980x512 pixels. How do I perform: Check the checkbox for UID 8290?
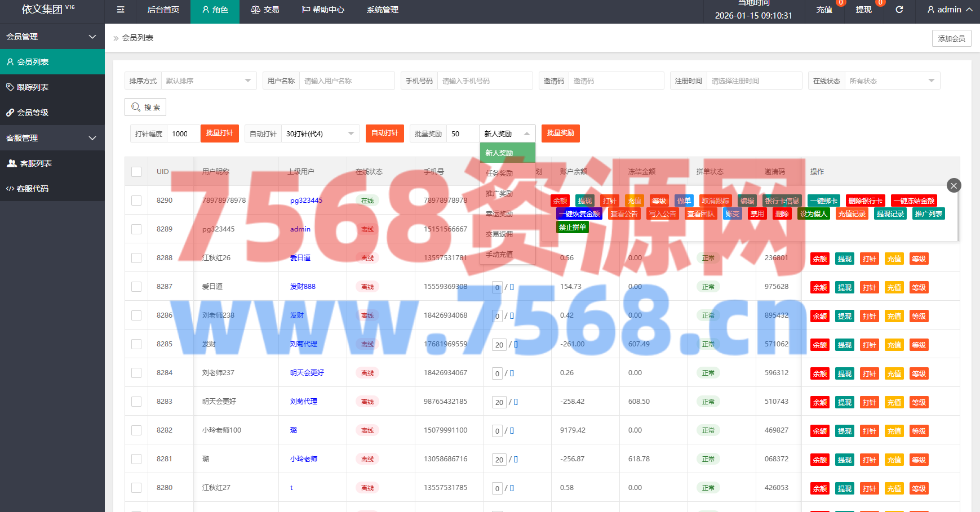136,201
